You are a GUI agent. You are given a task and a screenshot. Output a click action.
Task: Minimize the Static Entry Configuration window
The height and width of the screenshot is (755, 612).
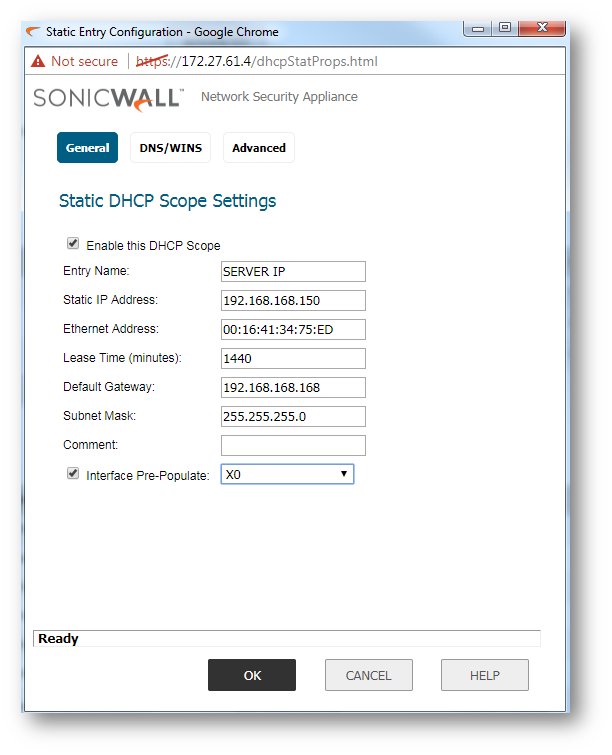coord(479,28)
